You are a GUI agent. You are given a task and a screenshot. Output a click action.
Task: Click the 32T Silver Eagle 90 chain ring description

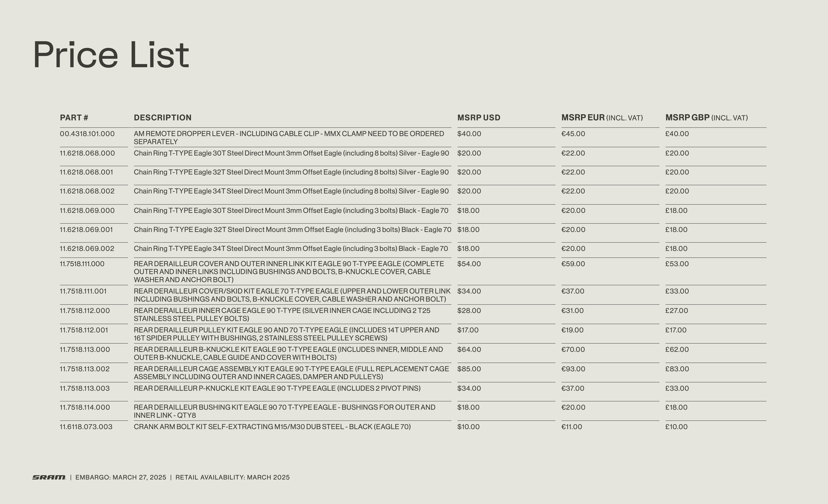point(291,172)
